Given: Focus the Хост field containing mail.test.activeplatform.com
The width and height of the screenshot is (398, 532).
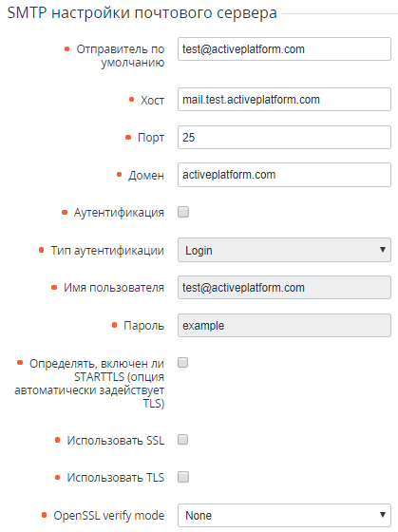Looking at the screenshot, I should 284,100.
